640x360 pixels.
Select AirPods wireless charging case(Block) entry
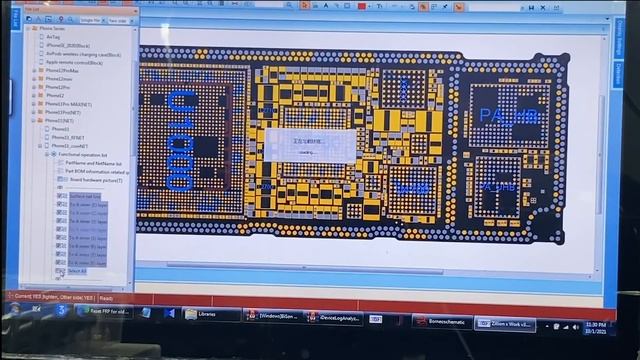[83, 54]
